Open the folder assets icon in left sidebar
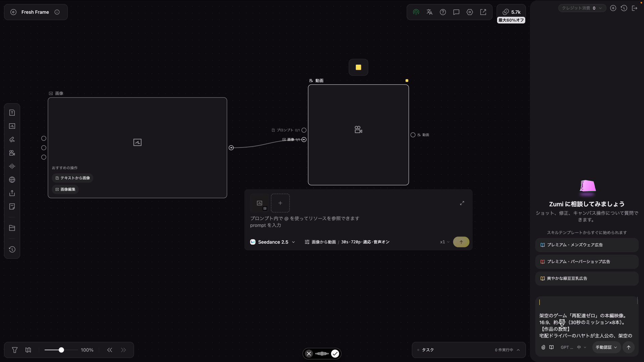 pyautogui.click(x=12, y=228)
